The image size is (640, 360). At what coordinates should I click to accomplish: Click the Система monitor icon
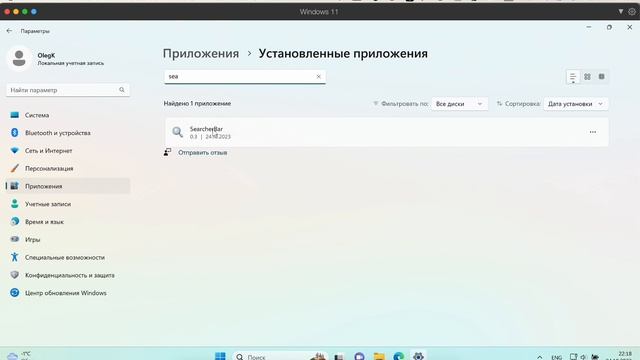[15, 115]
